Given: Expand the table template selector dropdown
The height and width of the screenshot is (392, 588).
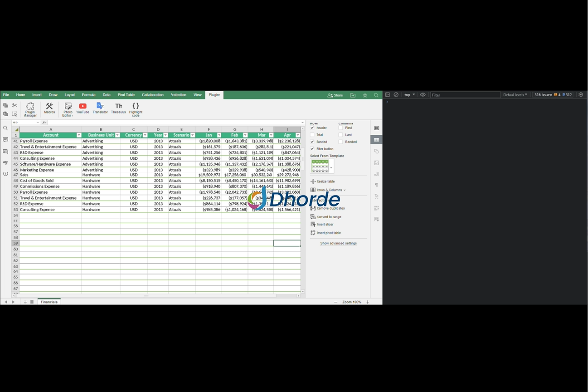Looking at the screenshot, I should pos(333,167).
